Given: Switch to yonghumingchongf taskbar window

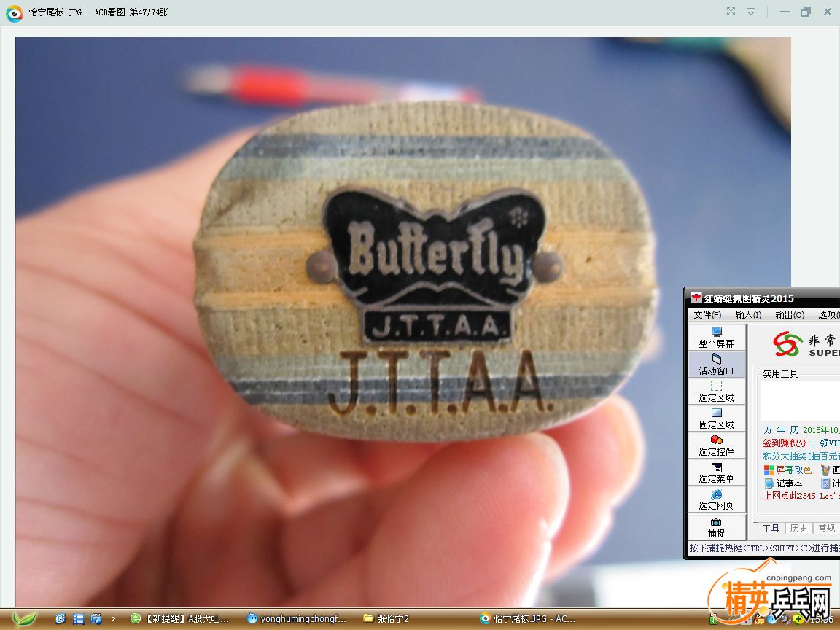Looking at the screenshot, I should click(x=297, y=619).
